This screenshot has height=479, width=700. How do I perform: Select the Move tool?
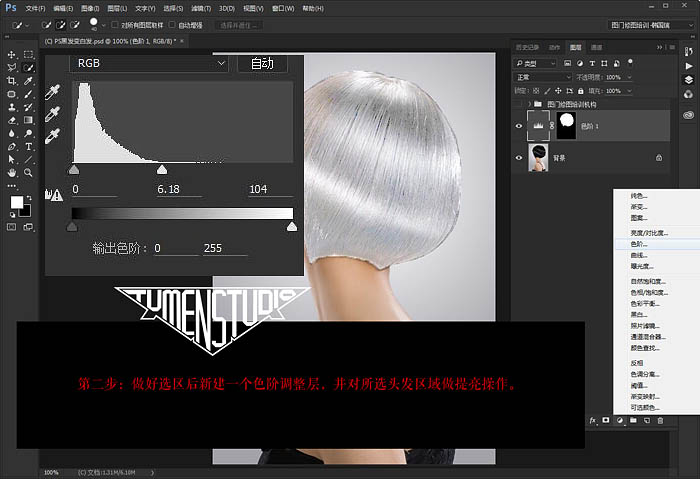[12, 54]
